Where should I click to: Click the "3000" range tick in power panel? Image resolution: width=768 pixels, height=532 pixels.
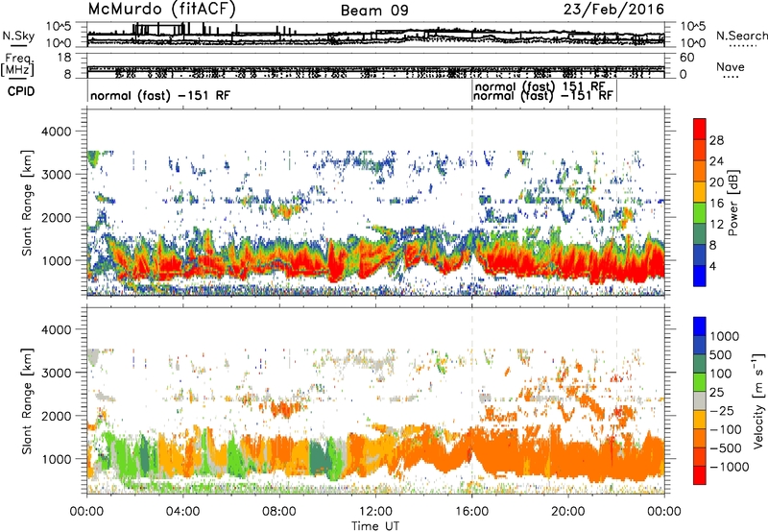click(57, 175)
